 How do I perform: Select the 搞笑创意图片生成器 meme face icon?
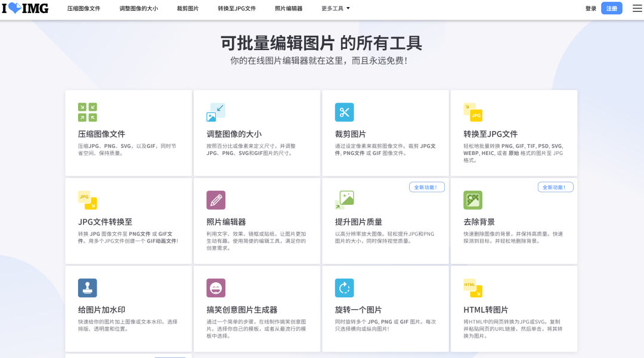[215, 288]
